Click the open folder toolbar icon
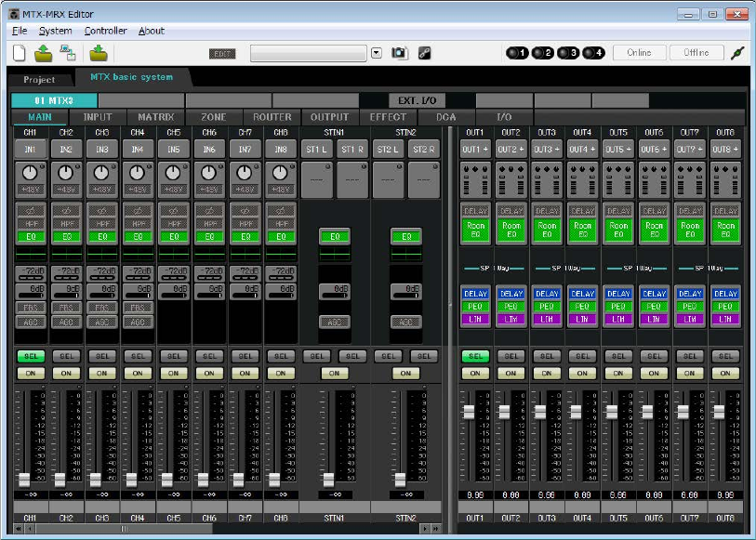This screenshot has height=540, width=756. (44, 53)
